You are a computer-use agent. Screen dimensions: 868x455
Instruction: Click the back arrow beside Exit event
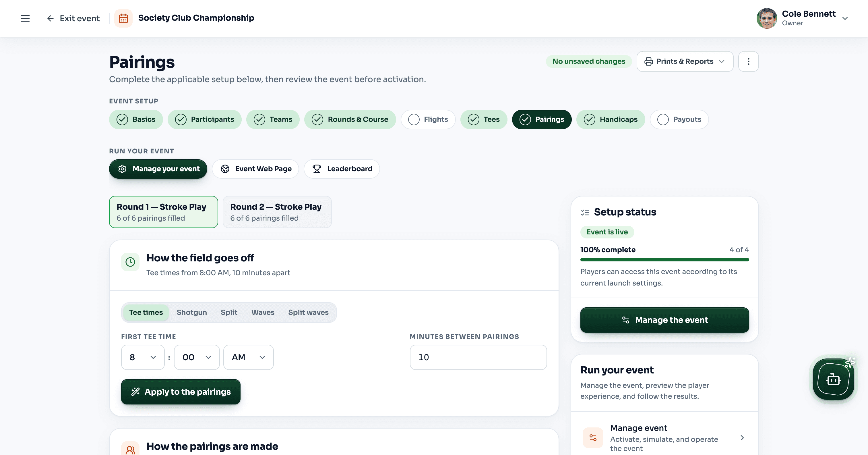coord(50,18)
